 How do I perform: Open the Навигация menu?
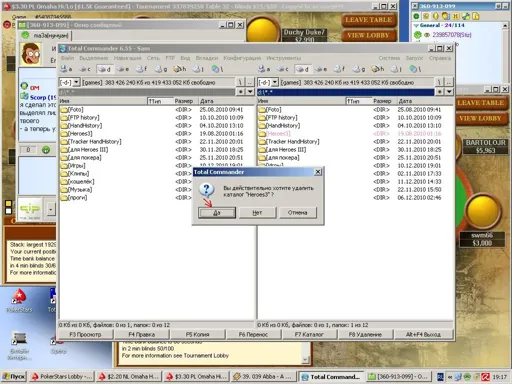(x=128, y=58)
